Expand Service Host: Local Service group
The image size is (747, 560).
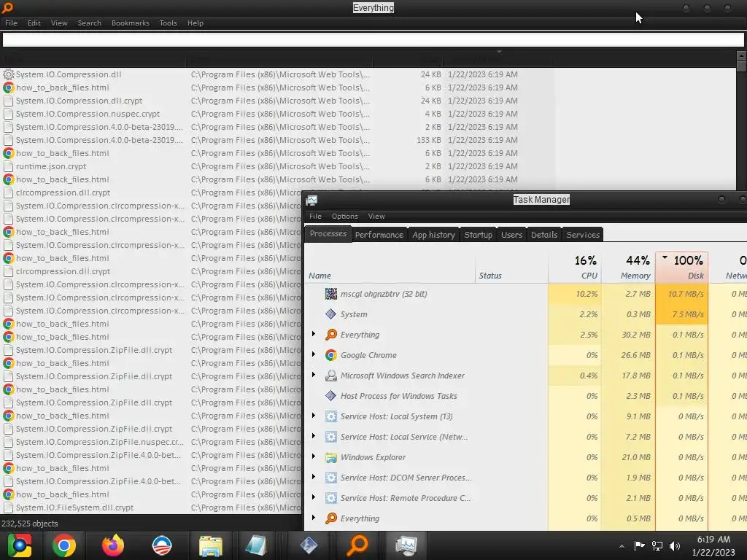click(314, 437)
